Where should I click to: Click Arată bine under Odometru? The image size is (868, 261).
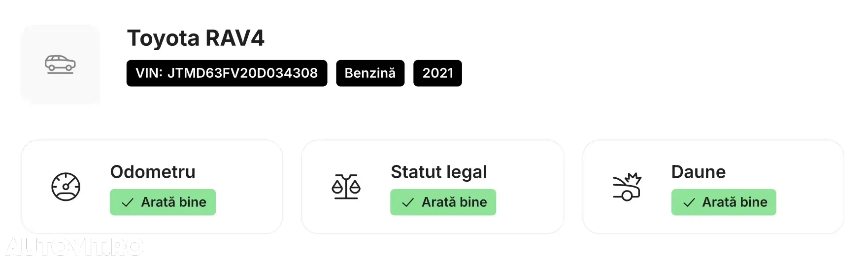[x=173, y=202]
